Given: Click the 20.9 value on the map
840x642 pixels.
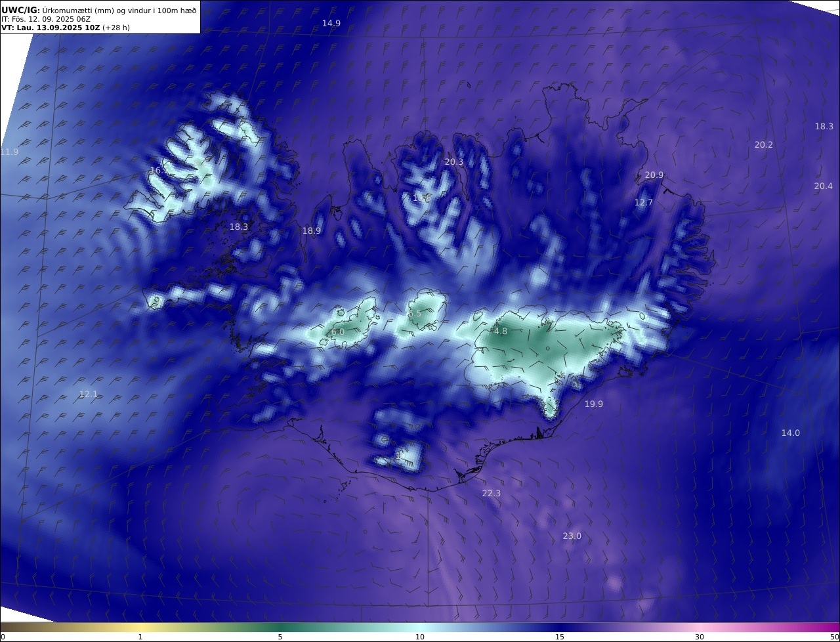Looking at the screenshot, I should [654, 175].
